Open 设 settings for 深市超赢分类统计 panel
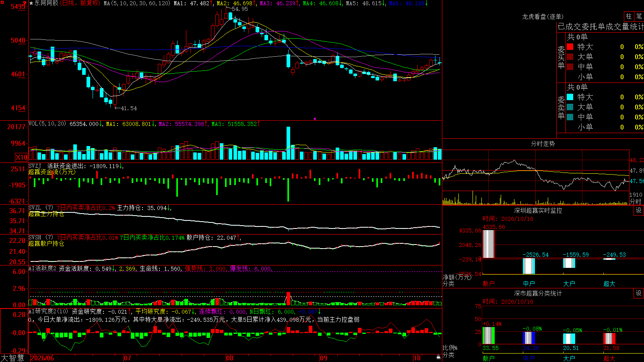The height and width of the screenshot is (362, 644). click(x=639, y=293)
